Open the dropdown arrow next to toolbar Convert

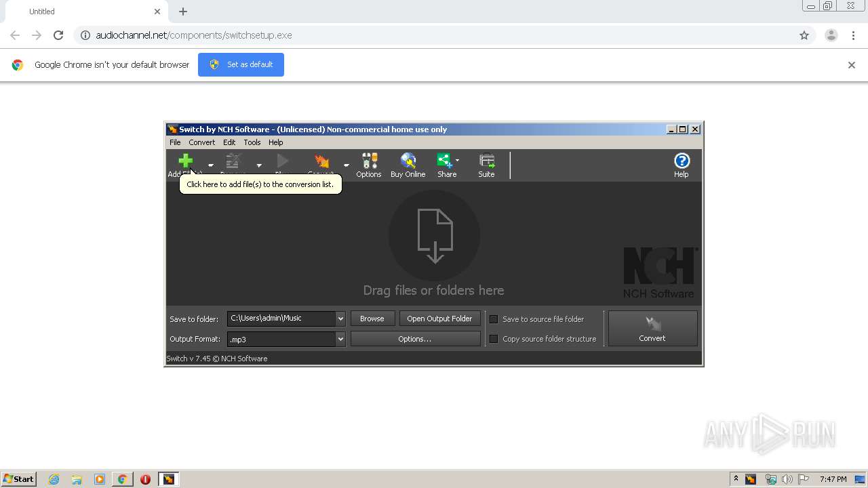(347, 165)
